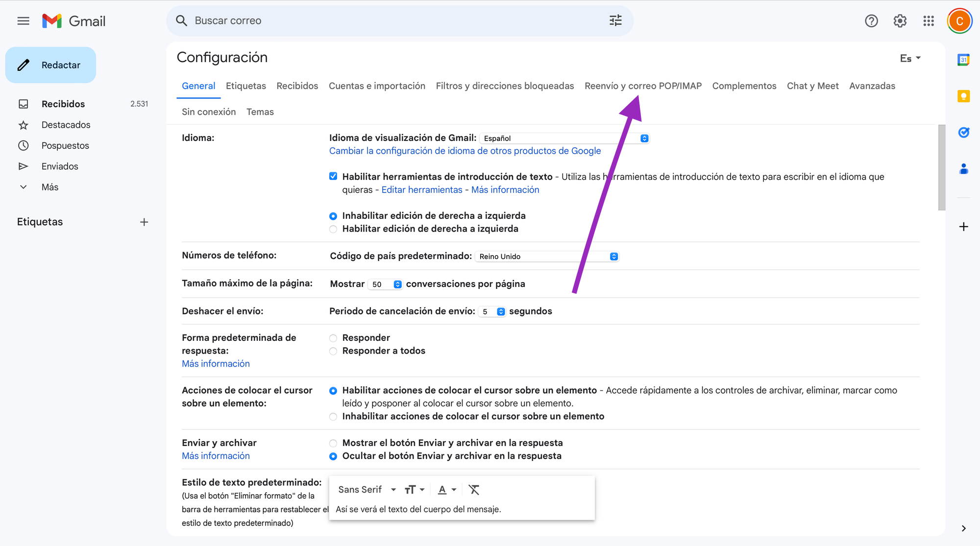Select Responder a todos option
This screenshot has width=980, height=546.
[333, 351]
